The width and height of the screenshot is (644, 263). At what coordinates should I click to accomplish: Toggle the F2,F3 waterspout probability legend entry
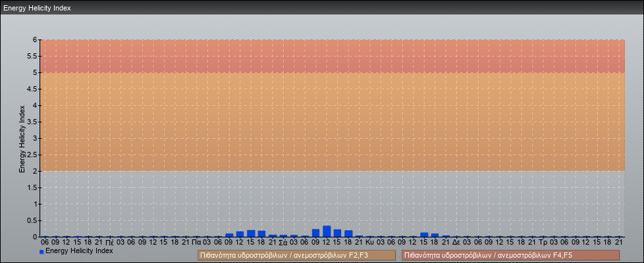click(296, 255)
